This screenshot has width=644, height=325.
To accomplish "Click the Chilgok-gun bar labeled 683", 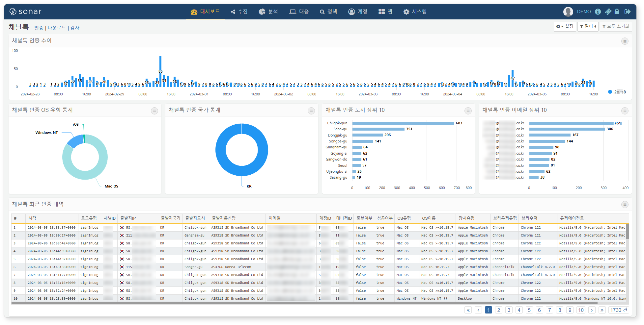I will pos(403,123).
